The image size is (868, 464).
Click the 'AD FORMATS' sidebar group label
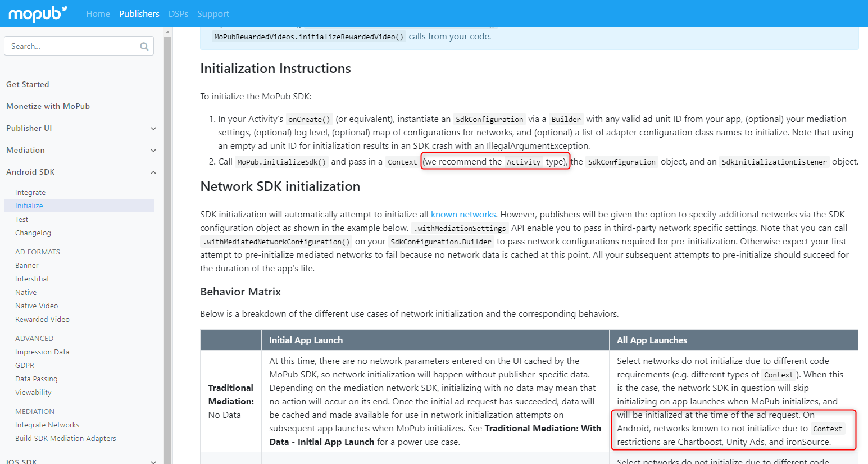coord(38,252)
